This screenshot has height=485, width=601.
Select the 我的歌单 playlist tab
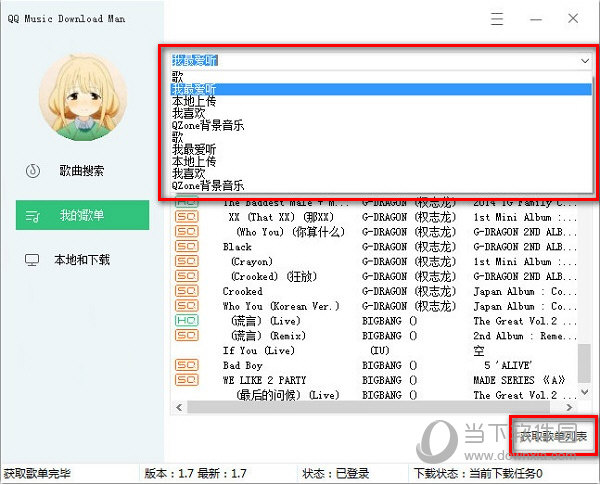tap(82, 215)
